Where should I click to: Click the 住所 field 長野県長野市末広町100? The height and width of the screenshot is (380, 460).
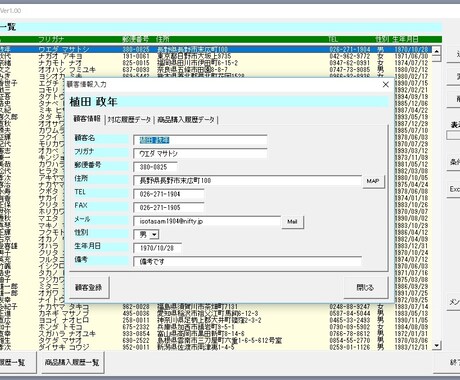pyautogui.click(x=247, y=181)
